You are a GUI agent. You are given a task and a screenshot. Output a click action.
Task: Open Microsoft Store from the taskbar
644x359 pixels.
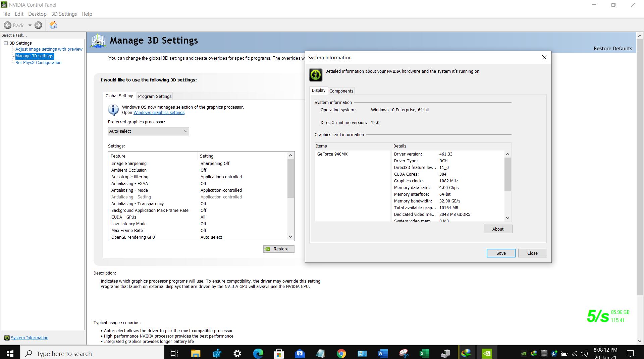(279, 353)
